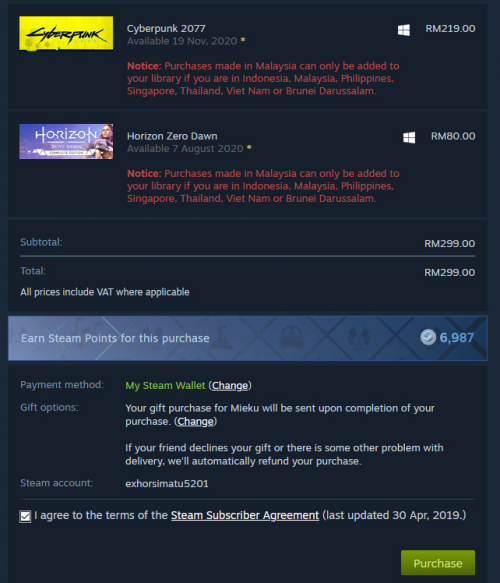The width and height of the screenshot is (500, 583).
Task: Click the Windows icon beside Cyberpunk 2077
Action: coord(404,30)
